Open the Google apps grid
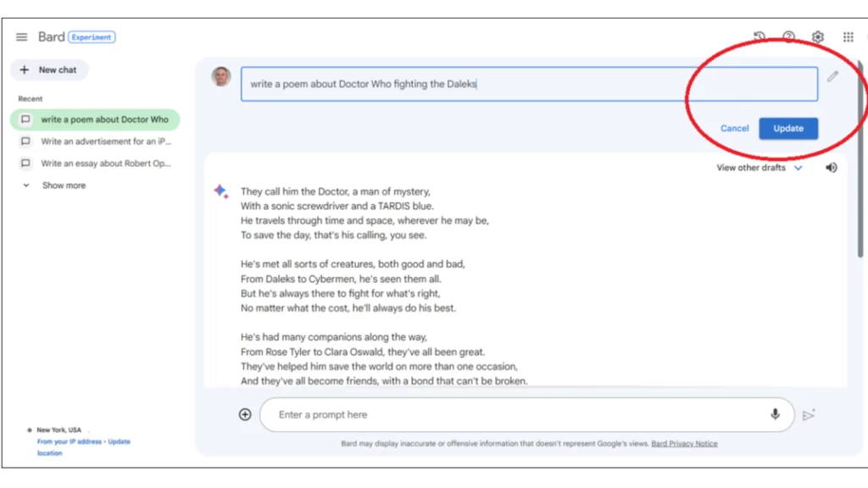 click(x=848, y=37)
